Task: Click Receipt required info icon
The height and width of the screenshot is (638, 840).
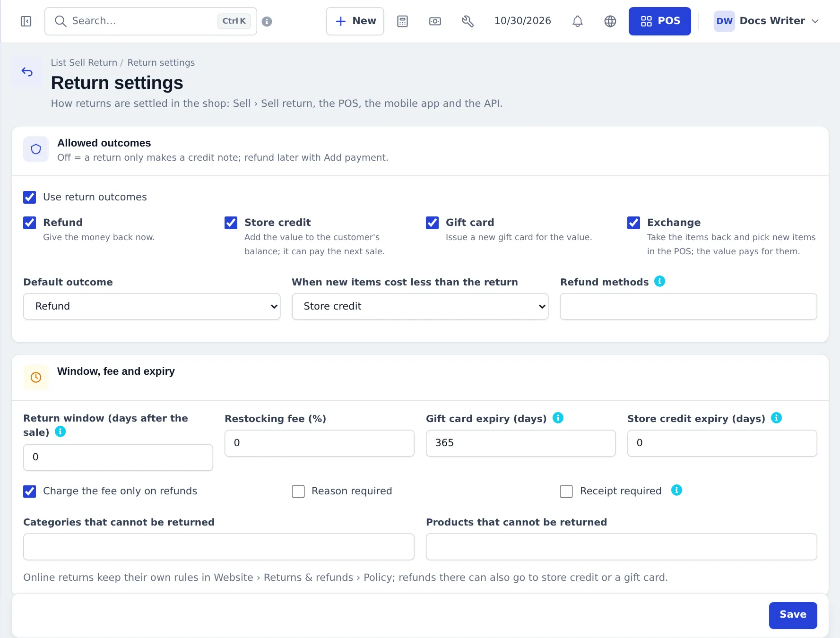Action: (676, 490)
